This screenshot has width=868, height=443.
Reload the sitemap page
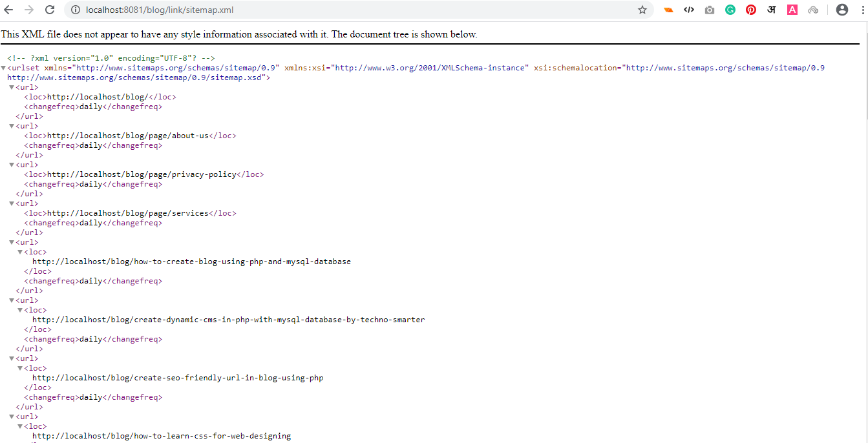[50, 10]
